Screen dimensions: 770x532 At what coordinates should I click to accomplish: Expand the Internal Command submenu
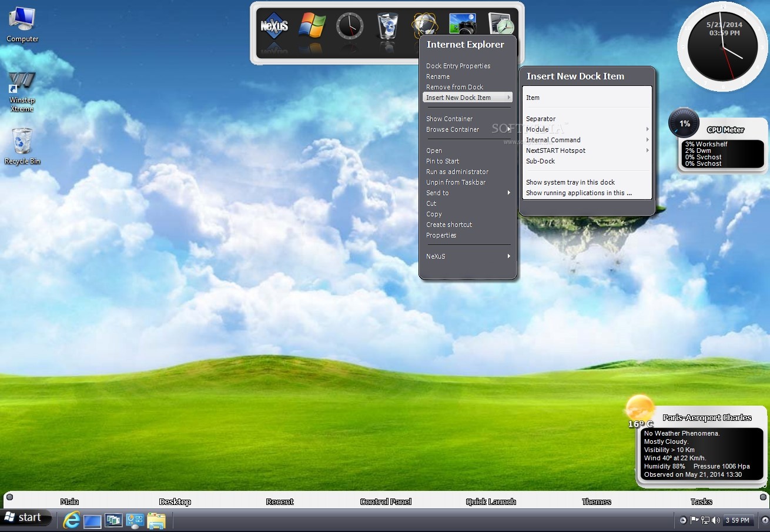click(587, 140)
